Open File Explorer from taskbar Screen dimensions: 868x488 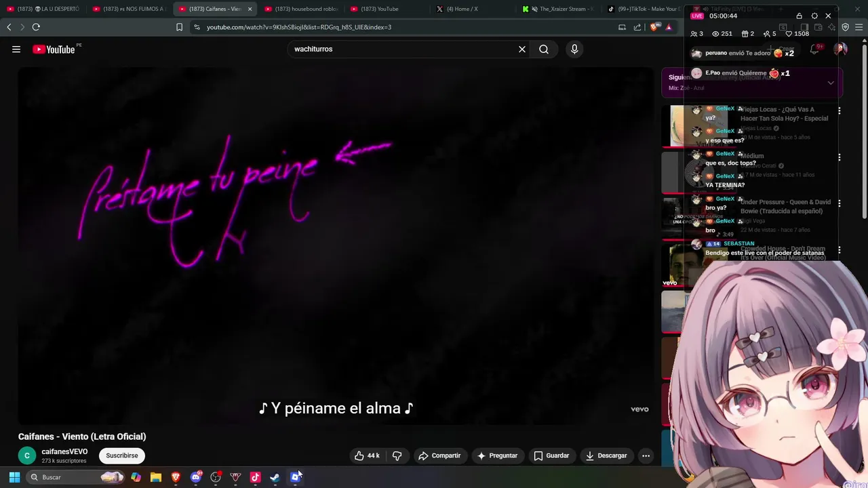156,477
